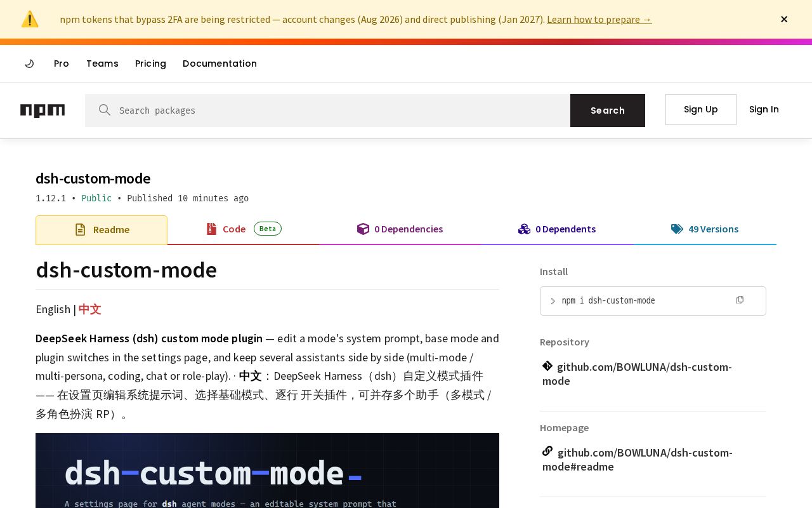Click the Install section heading

554,271
